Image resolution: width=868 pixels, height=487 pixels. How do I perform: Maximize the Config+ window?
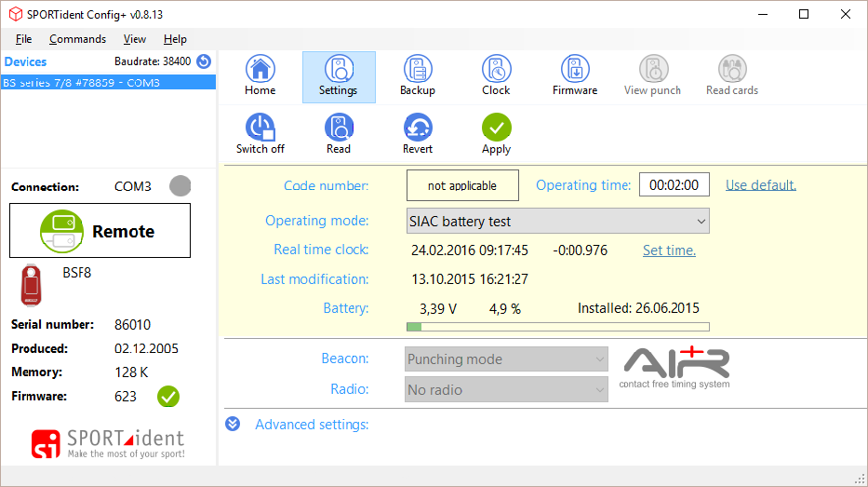tap(804, 14)
